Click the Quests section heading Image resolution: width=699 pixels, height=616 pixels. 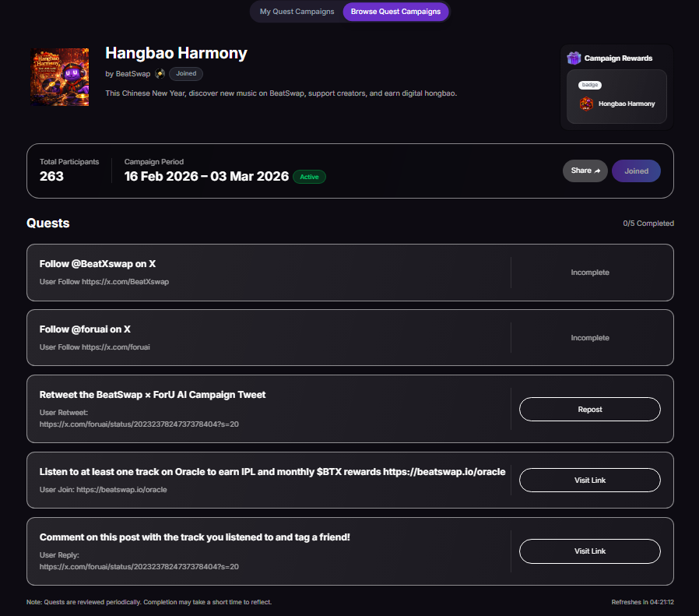tap(48, 224)
